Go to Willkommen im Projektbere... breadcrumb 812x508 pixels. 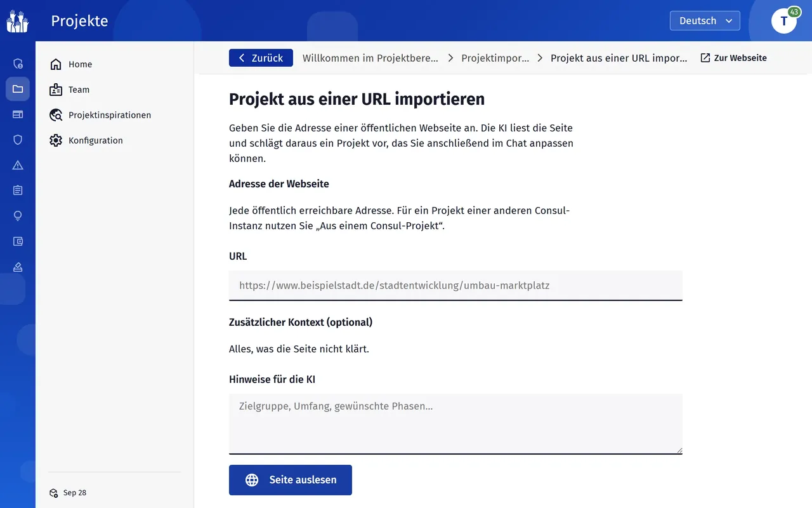pos(370,58)
